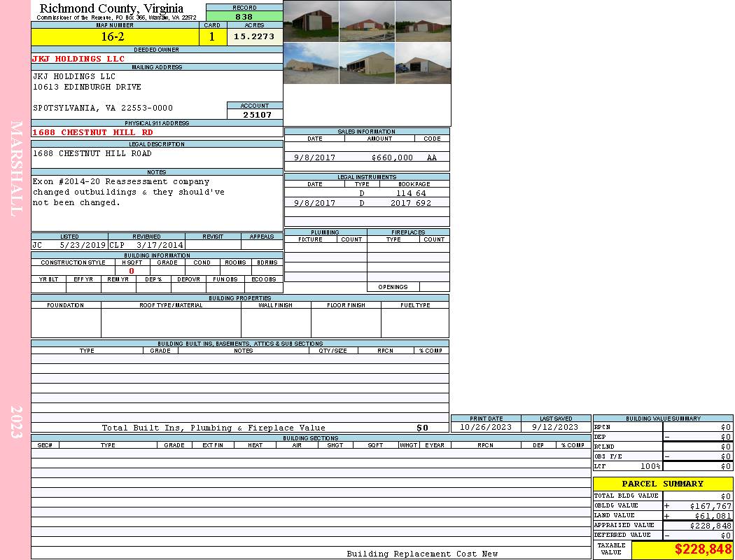Open the photo of the tan building with blue tractor
This screenshot has width=735, height=560.
coord(423,63)
